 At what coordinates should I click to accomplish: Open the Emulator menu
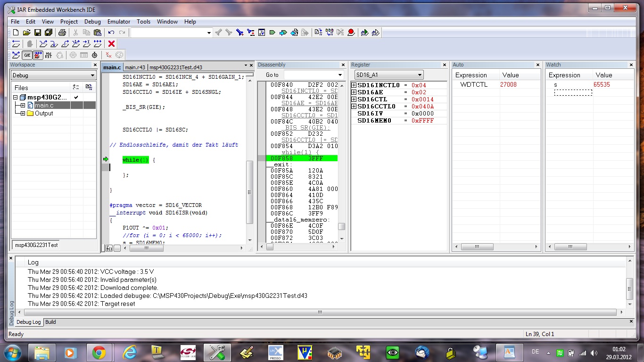[119, 22]
